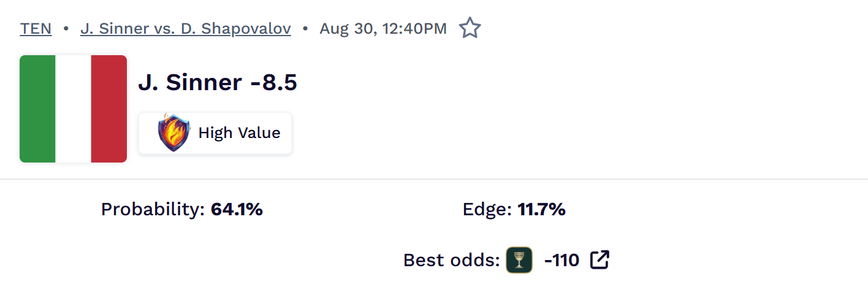
Task: Click the bullet separator after TEN
Action: [x=66, y=29]
